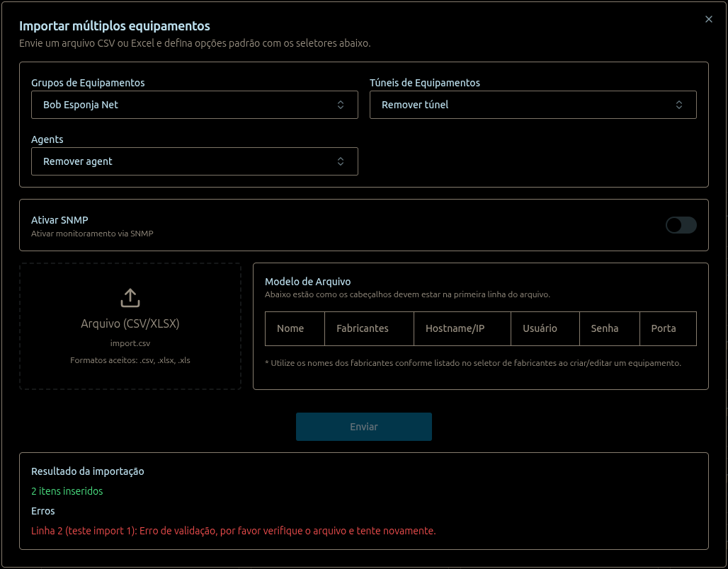Click chevron icon in Grupos de Equipamentos selector
Viewport: 728px width, 569px height.
tap(341, 105)
